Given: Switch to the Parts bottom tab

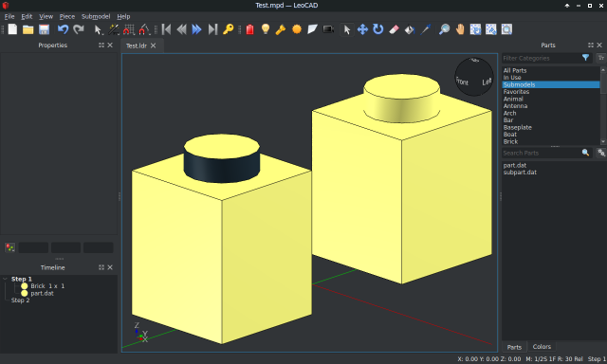Looking at the screenshot, I should tap(514, 347).
